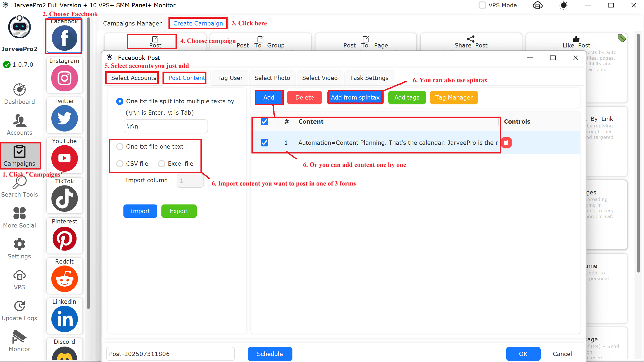Open the Tag User tab

click(x=230, y=78)
